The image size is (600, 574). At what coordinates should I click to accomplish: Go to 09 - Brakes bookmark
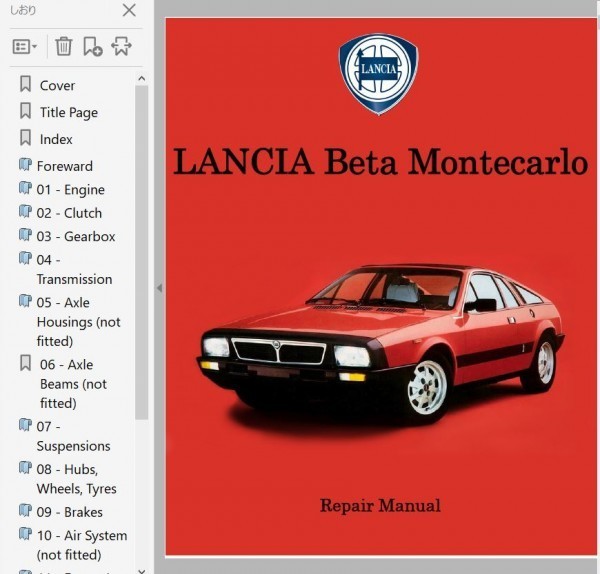pos(70,512)
